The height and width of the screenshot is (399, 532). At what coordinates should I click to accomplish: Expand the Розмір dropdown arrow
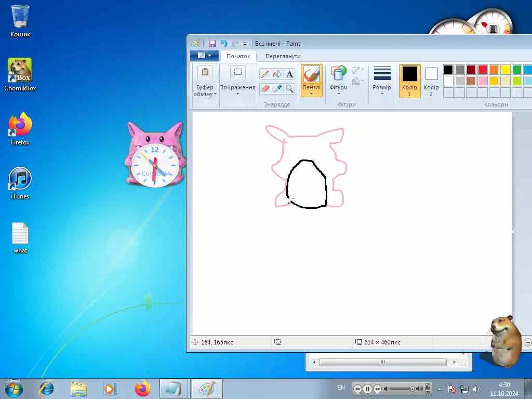tap(382, 94)
